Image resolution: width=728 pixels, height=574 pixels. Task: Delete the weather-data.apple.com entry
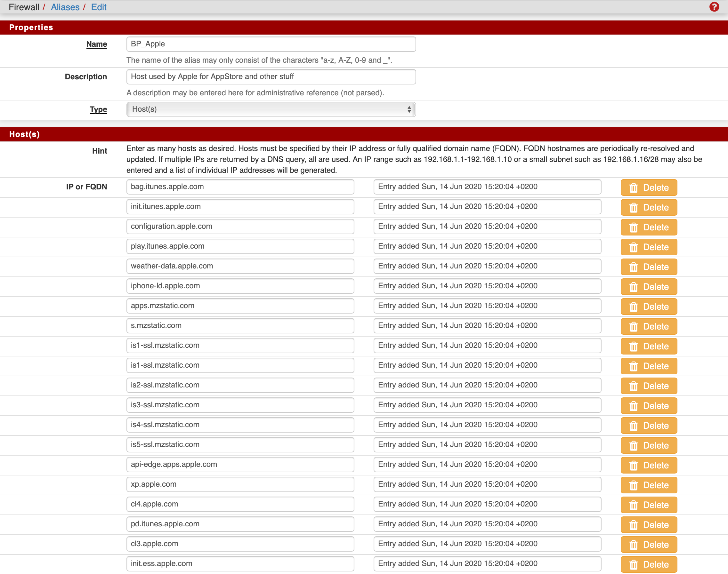click(x=649, y=267)
